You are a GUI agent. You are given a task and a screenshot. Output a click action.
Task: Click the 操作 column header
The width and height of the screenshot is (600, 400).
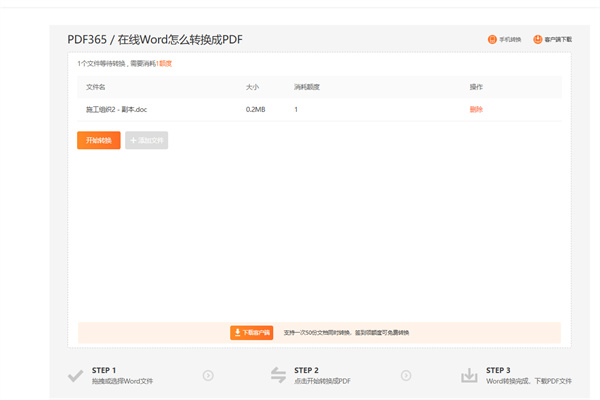476,87
